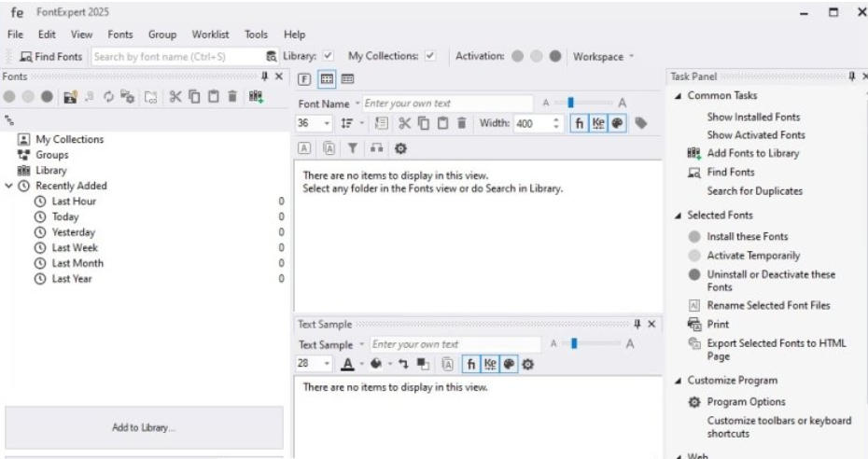Open the Fonts menu
868x459 pixels.
tap(120, 35)
